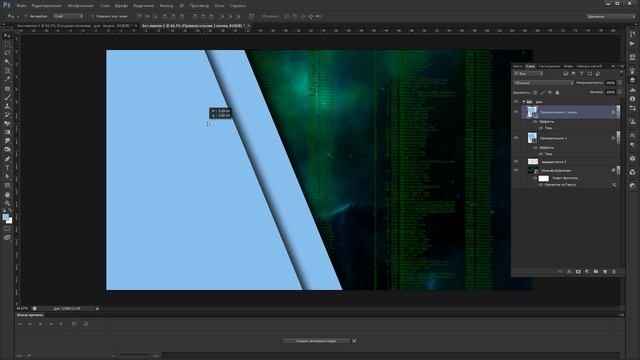The image size is (640, 360).
Task: Select the Quick Selection tool
Action: point(7,62)
